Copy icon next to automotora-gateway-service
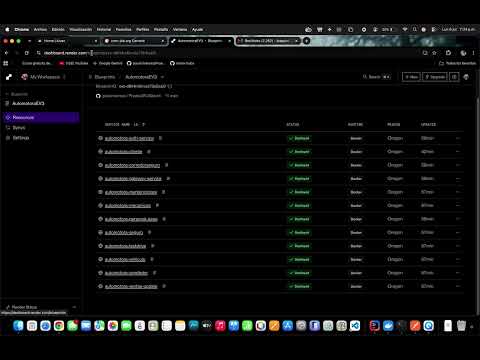Viewport: 480px width, 360px height. pyautogui.click(x=168, y=179)
